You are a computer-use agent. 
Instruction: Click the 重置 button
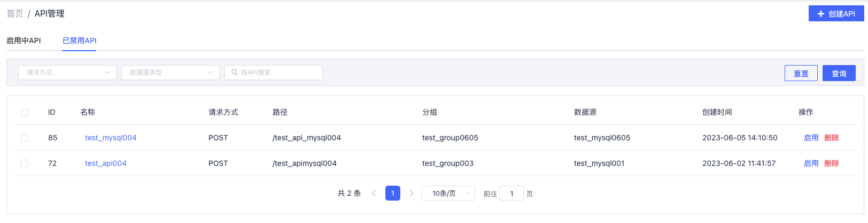tap(801, 73)
